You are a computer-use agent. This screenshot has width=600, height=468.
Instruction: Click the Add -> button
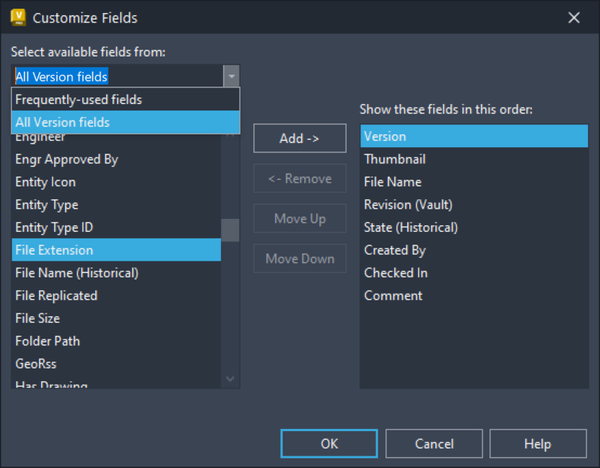pos(299,138)
